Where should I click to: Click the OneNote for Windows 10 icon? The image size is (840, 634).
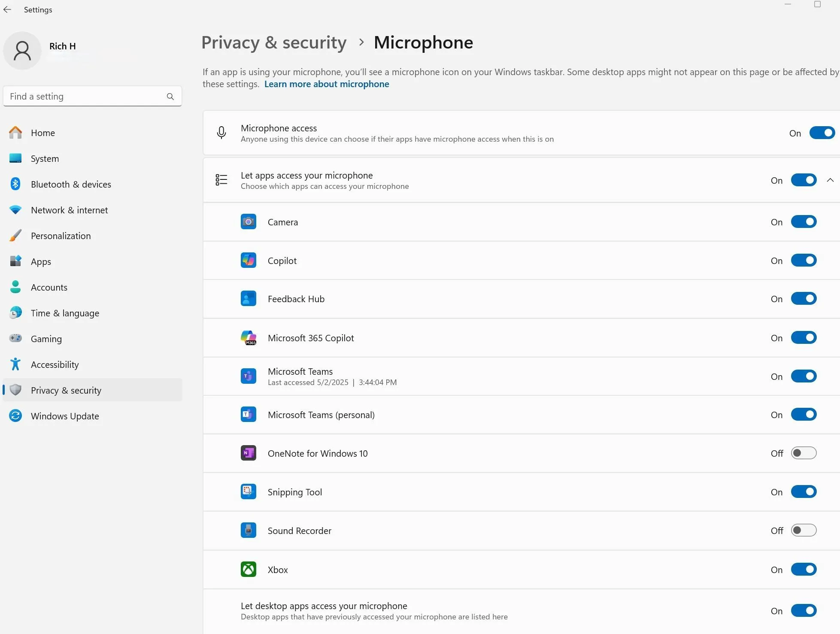point(248,453)
